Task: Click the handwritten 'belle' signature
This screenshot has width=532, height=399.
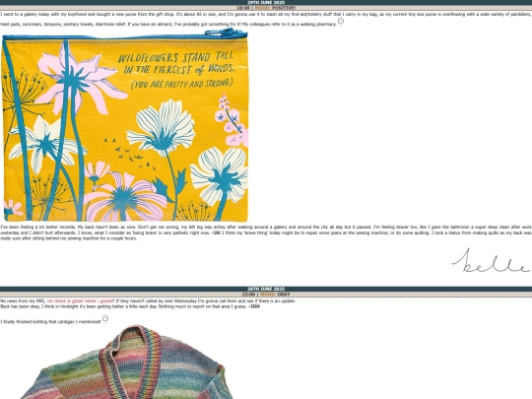Action: tap(491, 261)
